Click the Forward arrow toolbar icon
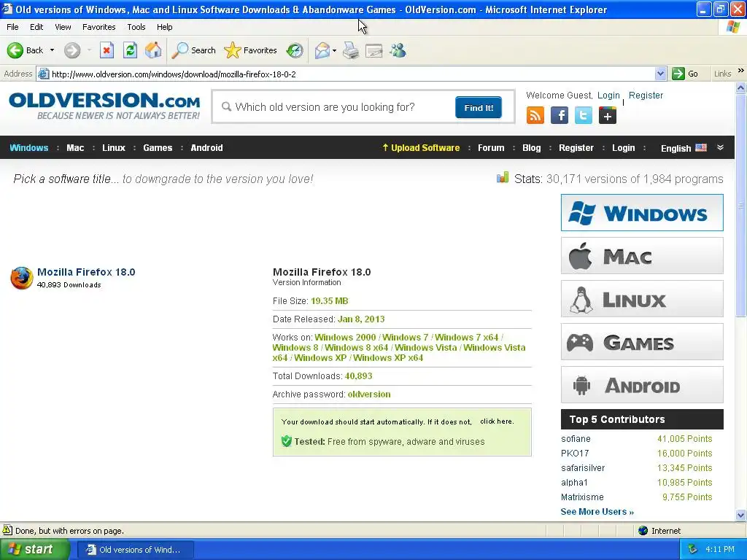The height and width of the screenshot is (560, 747). pos(72,50)
